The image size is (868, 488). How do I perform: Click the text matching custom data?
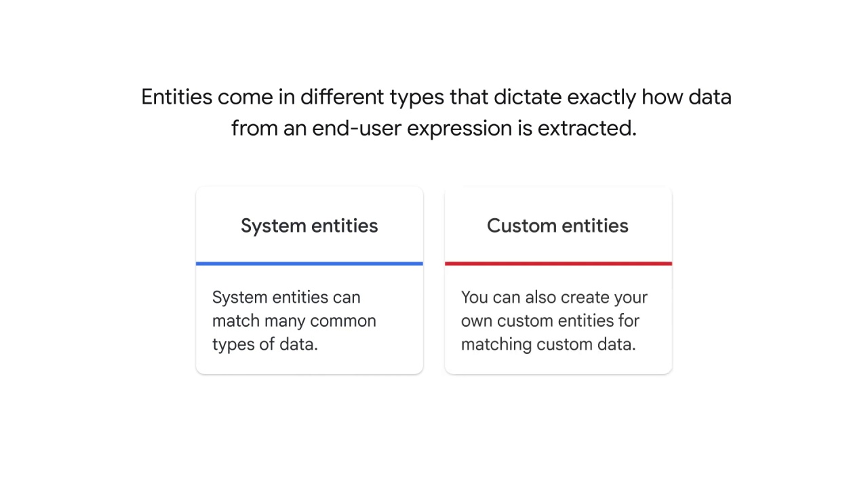(549, 344)
